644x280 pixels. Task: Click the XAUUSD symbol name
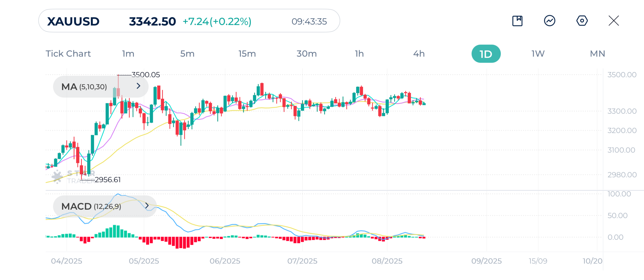point(73,21)
